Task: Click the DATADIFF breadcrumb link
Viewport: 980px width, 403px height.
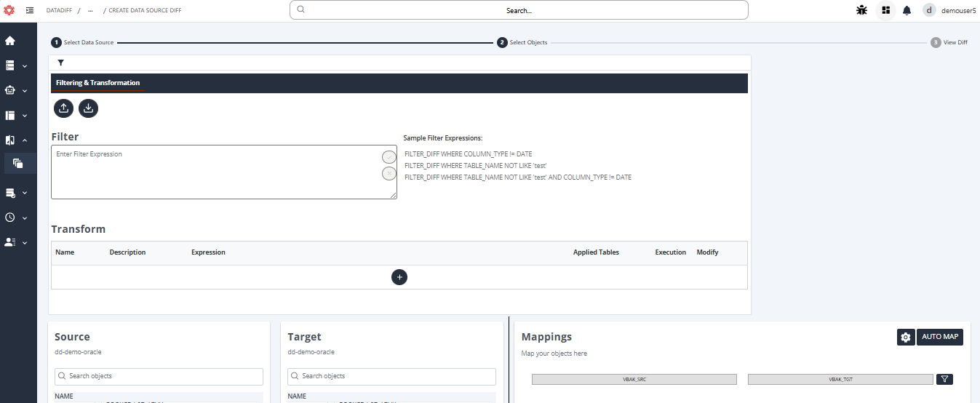Action: (59, 11)
